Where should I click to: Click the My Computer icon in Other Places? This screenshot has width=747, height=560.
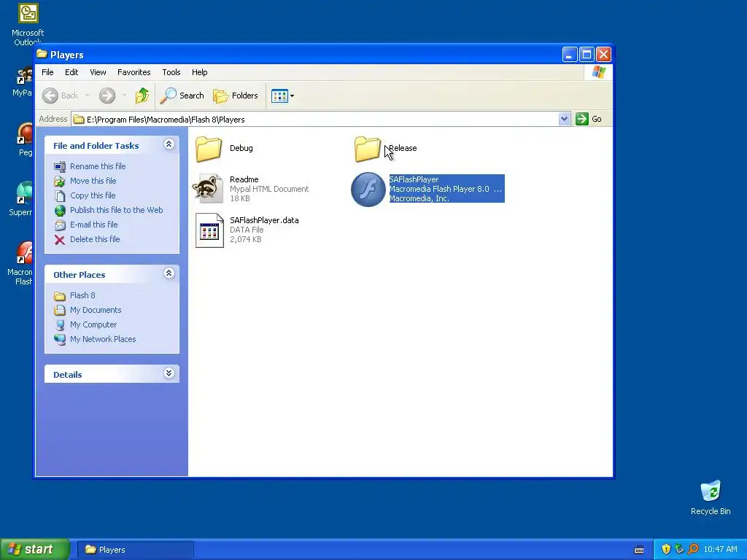point(60,325)
